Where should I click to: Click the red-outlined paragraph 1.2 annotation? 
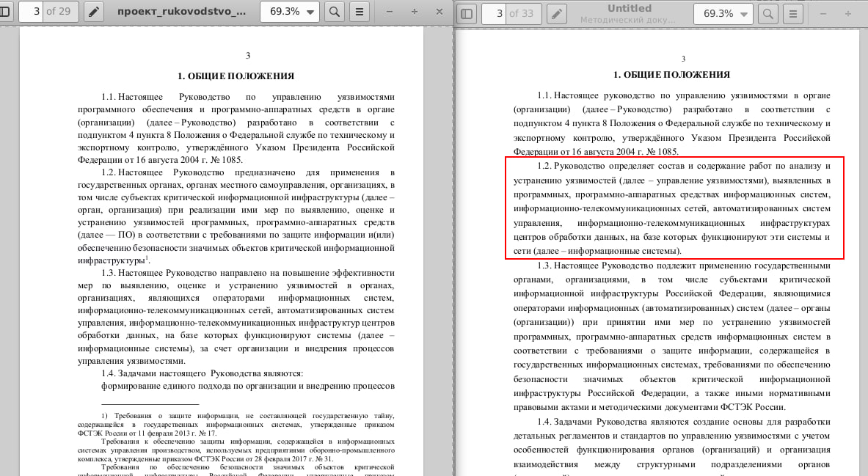[x=674, y=208]
